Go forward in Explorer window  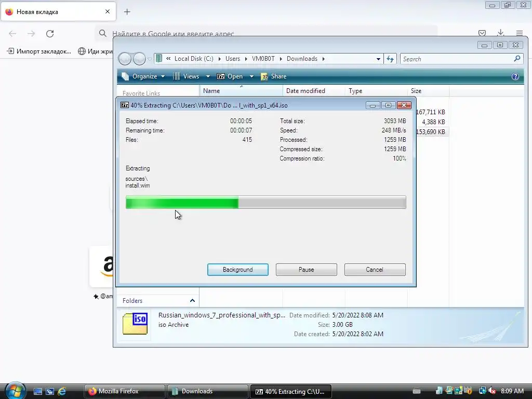tap(139, 59)
